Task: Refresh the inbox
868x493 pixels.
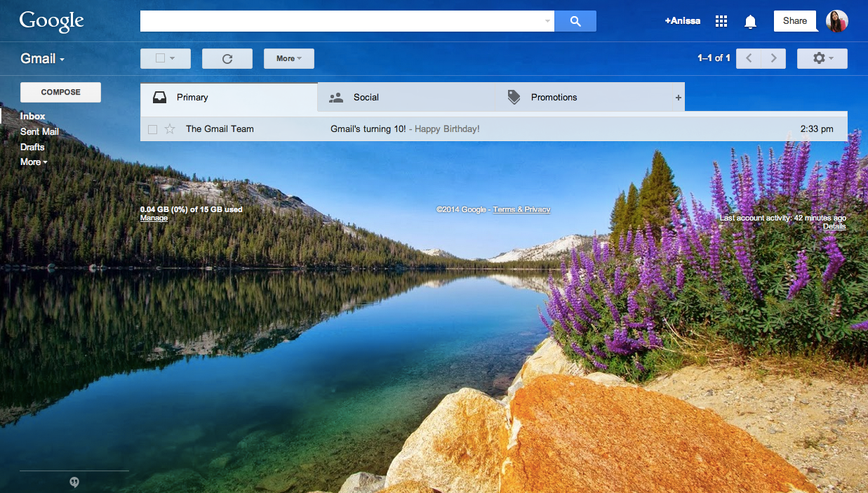Action: pyautogui.click(x=227, y=58)
